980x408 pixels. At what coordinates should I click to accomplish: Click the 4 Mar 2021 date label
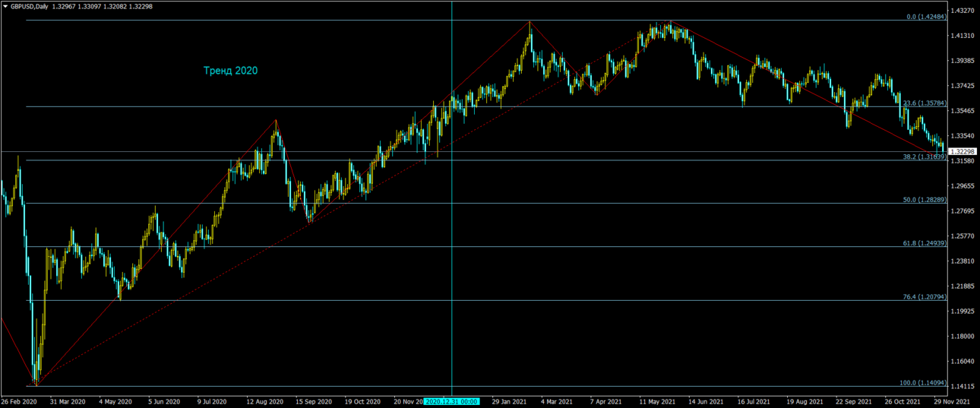(x=558, y=401)
